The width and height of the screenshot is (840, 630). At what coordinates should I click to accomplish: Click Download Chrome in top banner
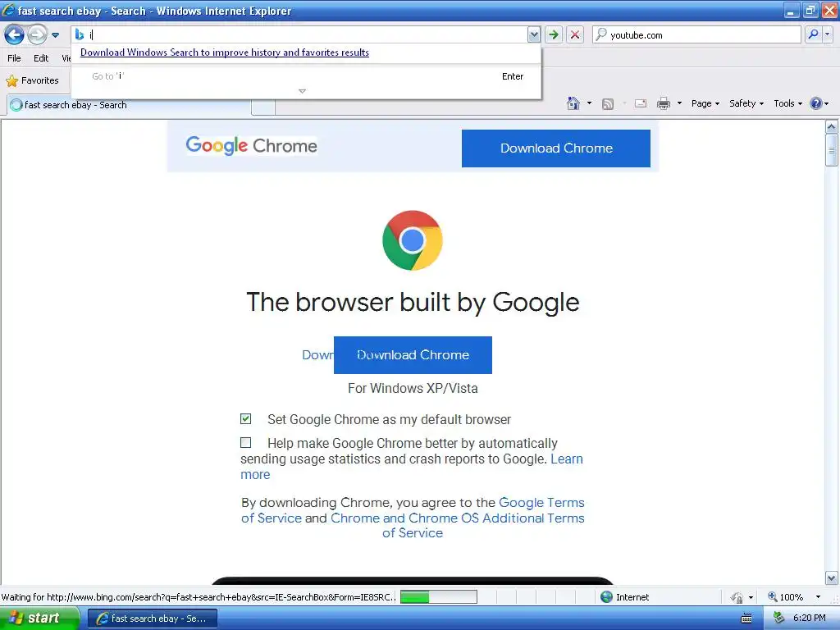(x=556, y=148)
